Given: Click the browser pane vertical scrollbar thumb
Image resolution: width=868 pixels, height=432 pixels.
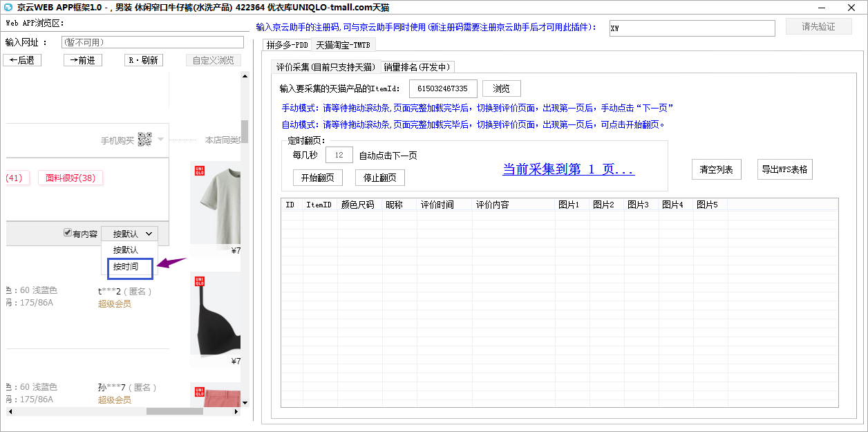Looking at the screenshot, I should 245,131.
